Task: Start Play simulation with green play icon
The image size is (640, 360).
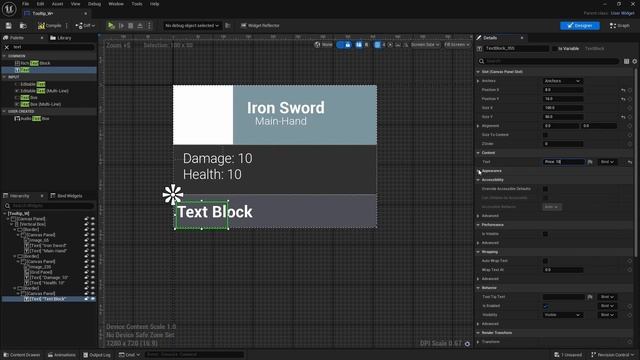Action: pos(111,26)
